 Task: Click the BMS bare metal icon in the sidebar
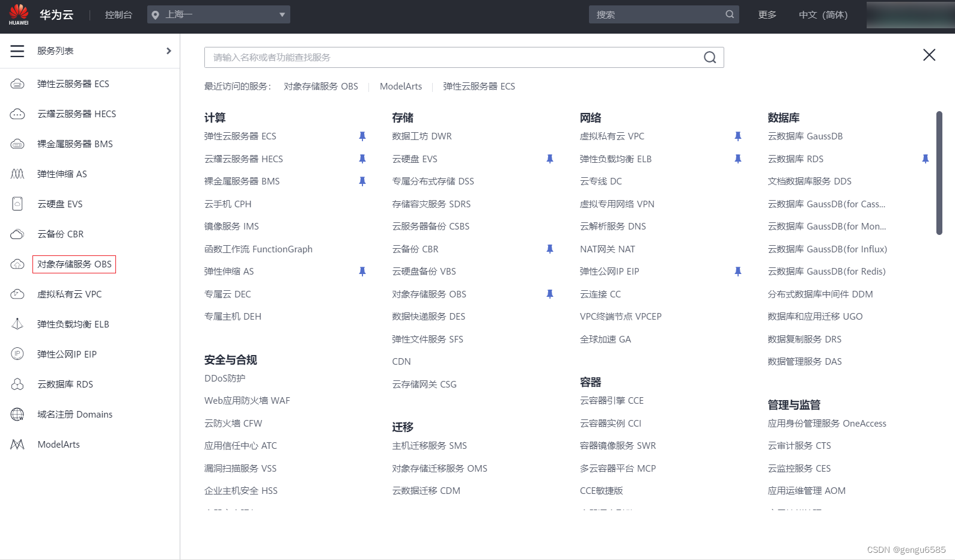(17, 144)
